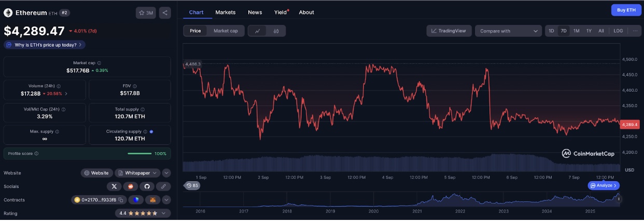Set chart range to All
Image resolution: width=644 pixels, height=222 pixels.
click(601, 31)
